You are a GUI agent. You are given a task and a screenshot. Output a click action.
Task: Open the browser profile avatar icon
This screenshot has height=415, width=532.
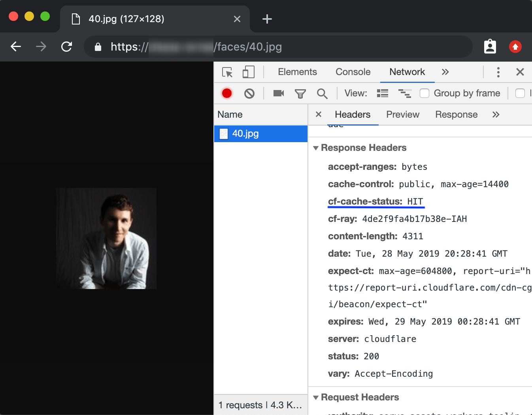point(490,47)
